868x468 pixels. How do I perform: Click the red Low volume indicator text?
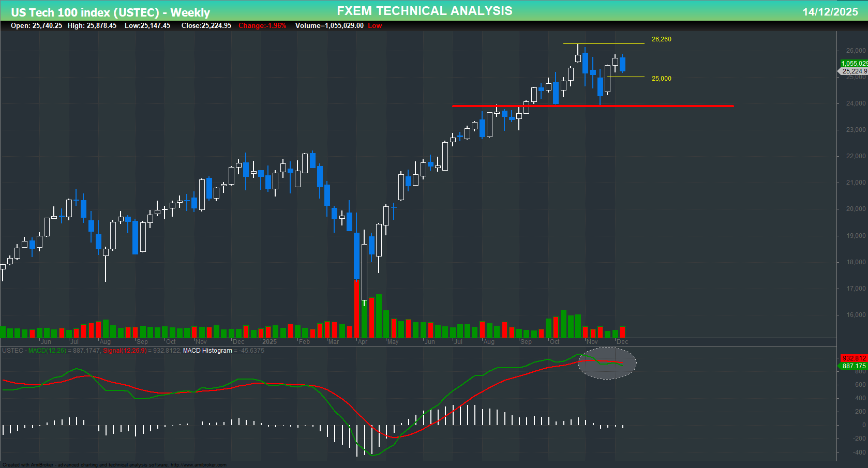(375, 25)
